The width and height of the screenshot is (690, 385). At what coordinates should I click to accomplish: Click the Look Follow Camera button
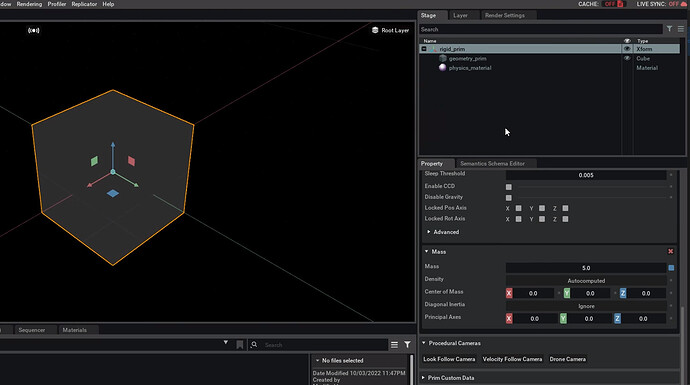coord(449,359)
